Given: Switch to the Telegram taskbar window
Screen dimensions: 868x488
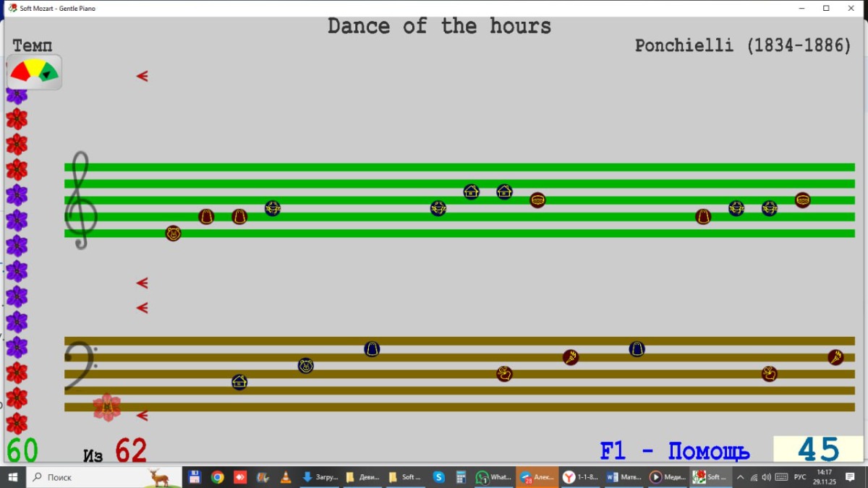Looking at the screenshot, I should click(537, 477).
